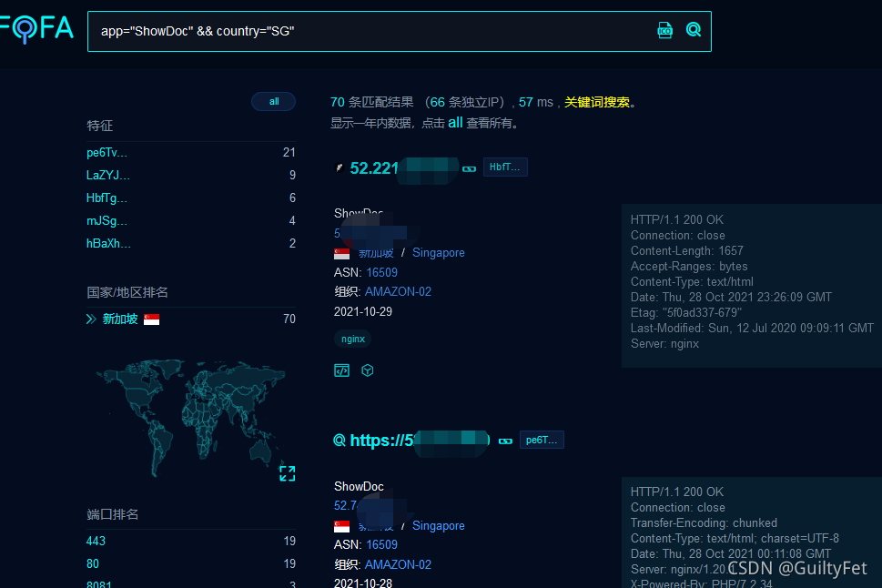
Task: Open the website source code icon
Action: point(341,370)
